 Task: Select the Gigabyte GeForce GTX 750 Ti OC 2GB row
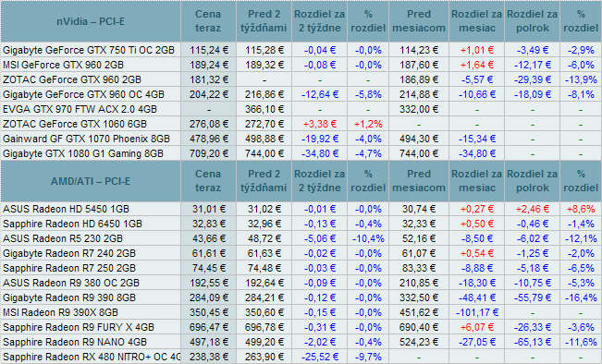point(301,50)
